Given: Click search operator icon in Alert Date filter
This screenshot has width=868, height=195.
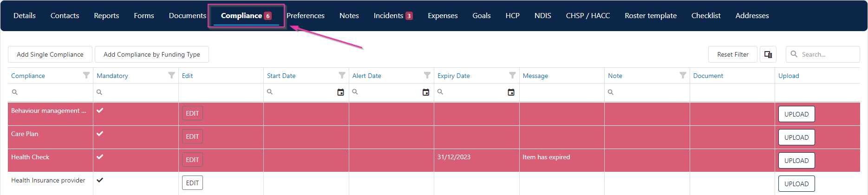Looking at the screenshot, I should (355, 92).
